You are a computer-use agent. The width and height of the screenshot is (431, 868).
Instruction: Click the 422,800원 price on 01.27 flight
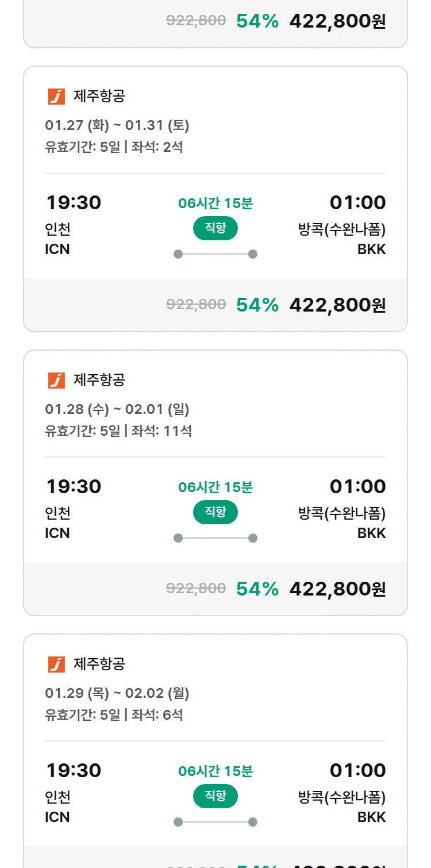click(337, 305)
